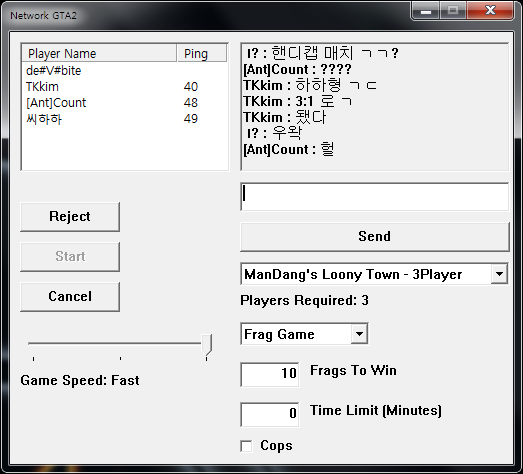
Task: Click the 'Players Required: 3' label
Action: 305,301
